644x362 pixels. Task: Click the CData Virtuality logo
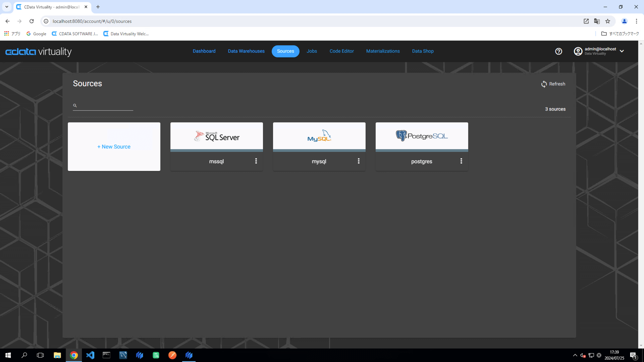pos(38,52)
